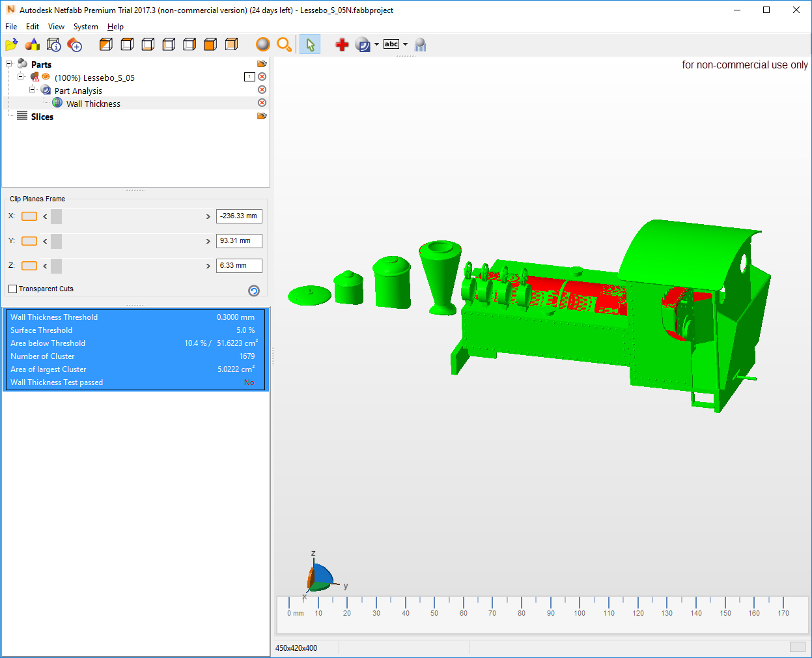The width and height of the screenshot is (812, 658).
Task: Click the X clip plane right arrow
Action: tap(208, 216)
